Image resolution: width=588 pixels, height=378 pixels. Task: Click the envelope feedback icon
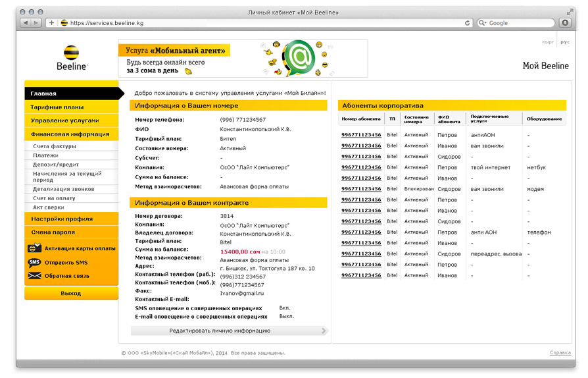pyautogui.click(x=34, y=276)
